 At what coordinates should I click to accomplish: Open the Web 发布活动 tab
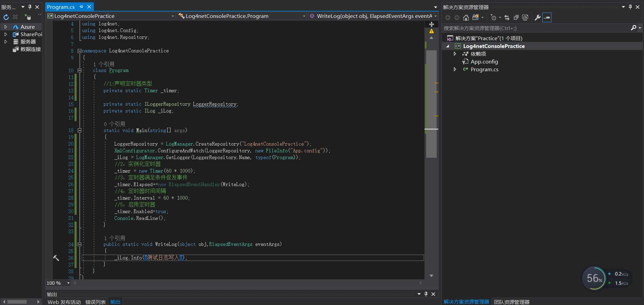pyautogui.click(x=64, y=302)
